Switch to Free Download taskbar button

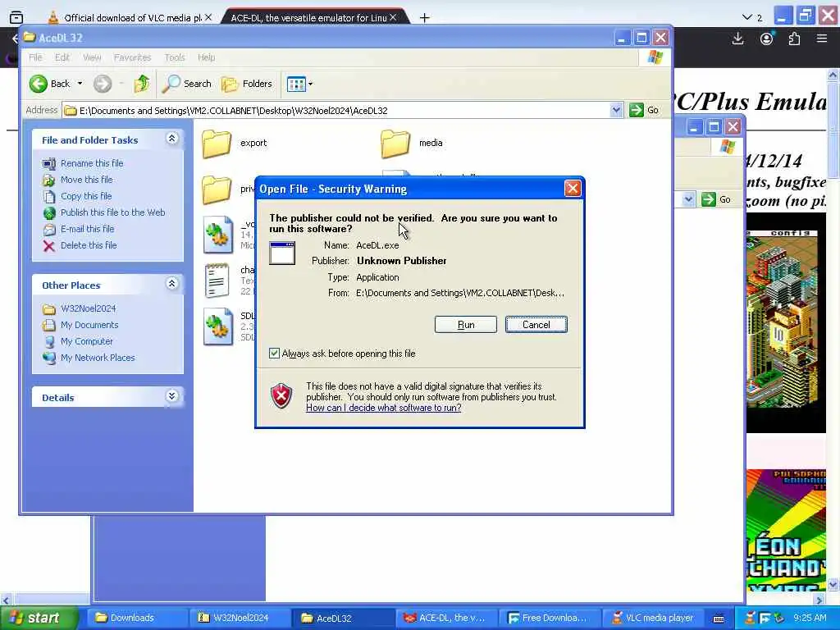tap(550, 618)
